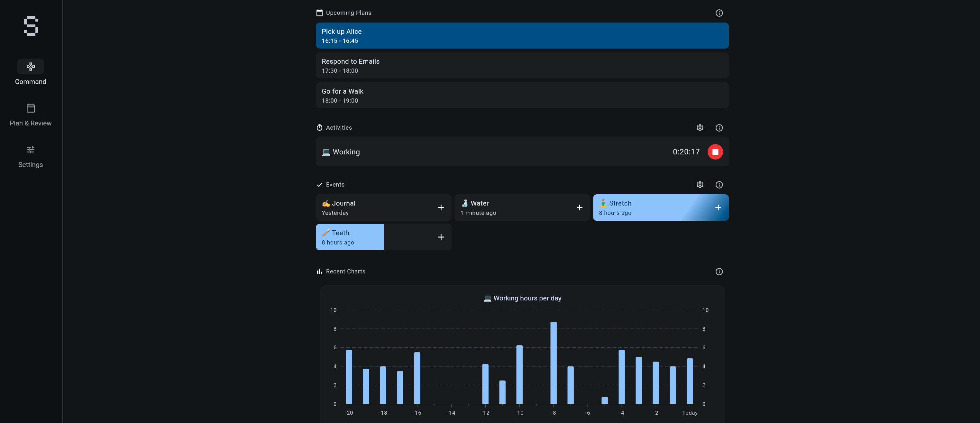Screen dimensions: 980x423
Task: Add a Journal event
Action: click(x=441, y=208)
